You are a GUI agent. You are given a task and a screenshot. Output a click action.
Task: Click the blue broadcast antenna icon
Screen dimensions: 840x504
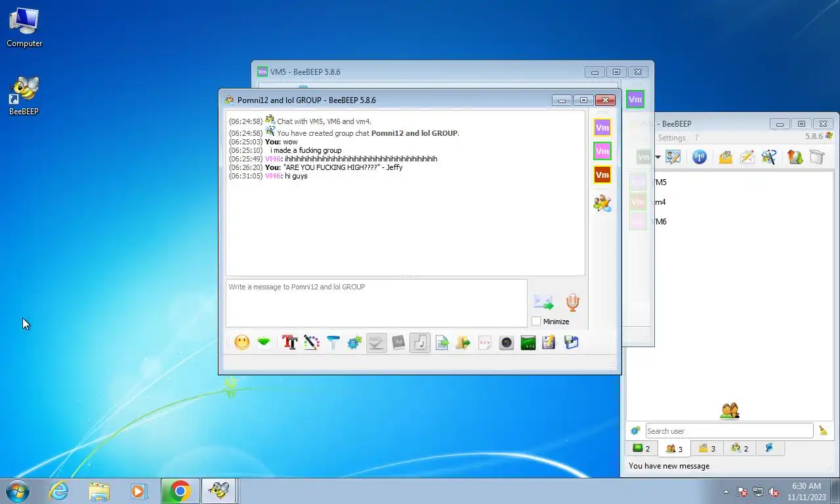coord(700,157)
